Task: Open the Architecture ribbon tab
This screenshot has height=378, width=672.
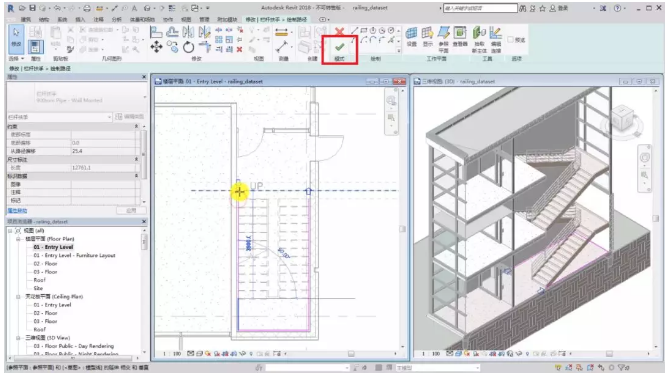Action: pos(26,19)
